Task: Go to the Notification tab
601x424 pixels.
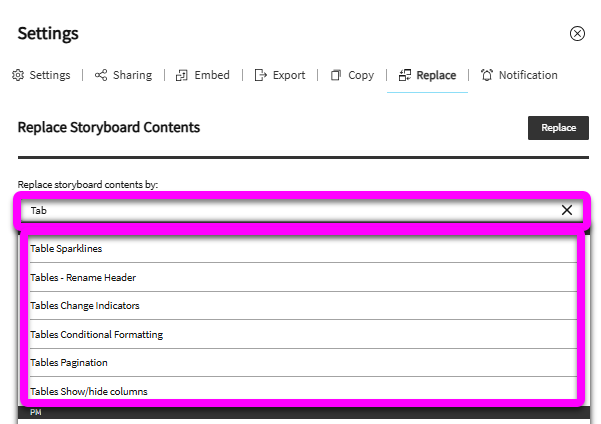Action: tap(519, 75)
